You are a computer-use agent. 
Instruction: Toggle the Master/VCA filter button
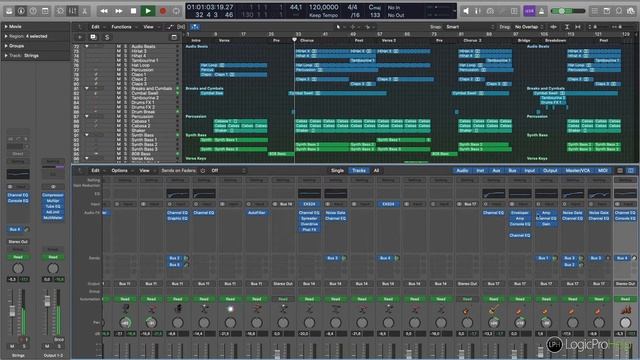click(x=578, y=171)
